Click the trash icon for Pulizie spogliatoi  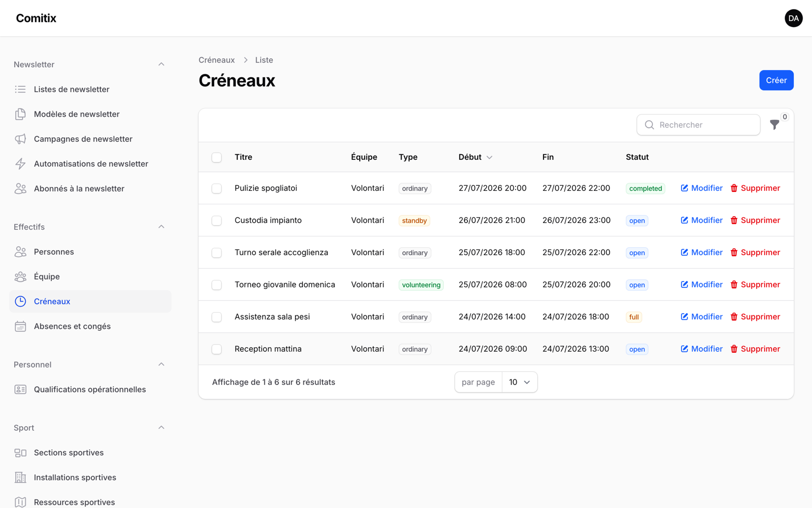[x=734, y=188]
